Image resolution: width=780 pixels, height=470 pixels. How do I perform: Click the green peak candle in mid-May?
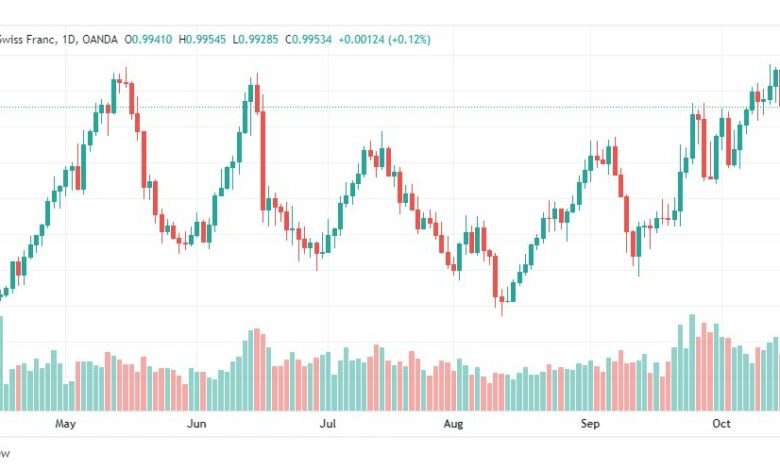pyautogui.click(x=114, y=96)
